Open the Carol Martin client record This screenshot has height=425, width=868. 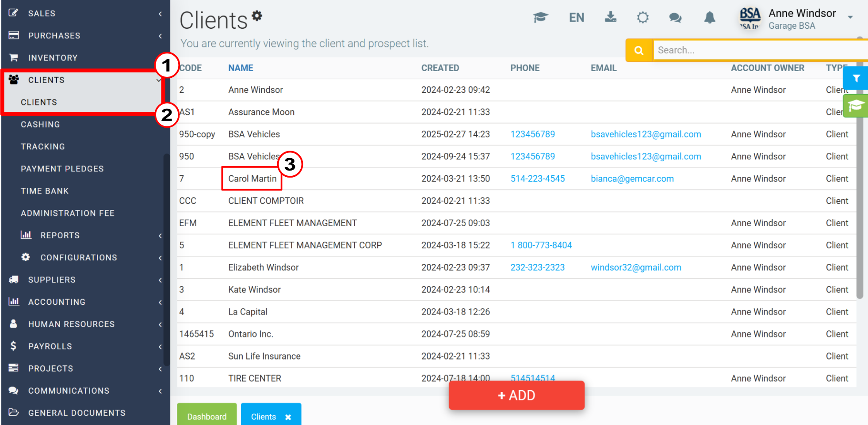click(x=252, y=178)
